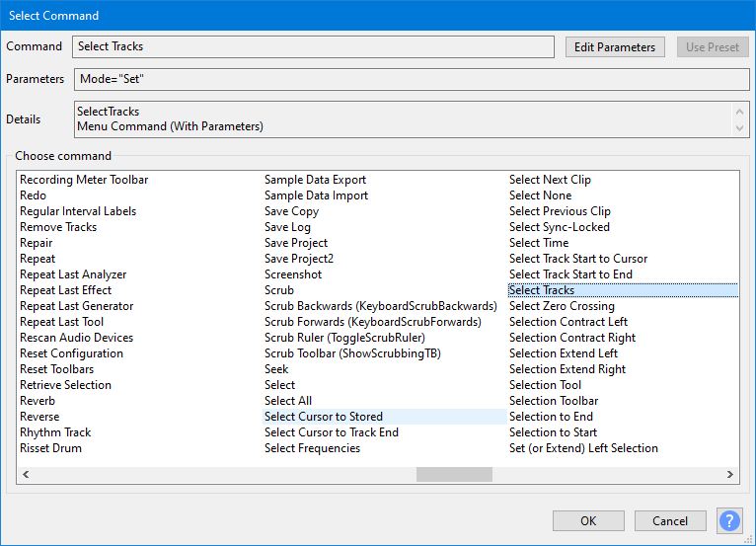Choose Rescan Audio Devices
This screenshot has height=546, width=756.
[x=77, y=338]
